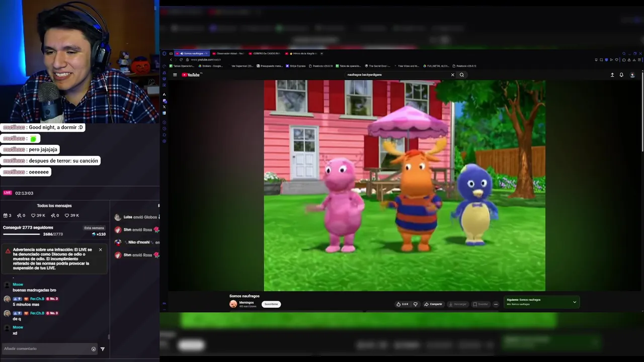Open the 'Esta semana' period selector
Image resolution: width=644 pixels, height=362 pixels.
tap(94, 228)
